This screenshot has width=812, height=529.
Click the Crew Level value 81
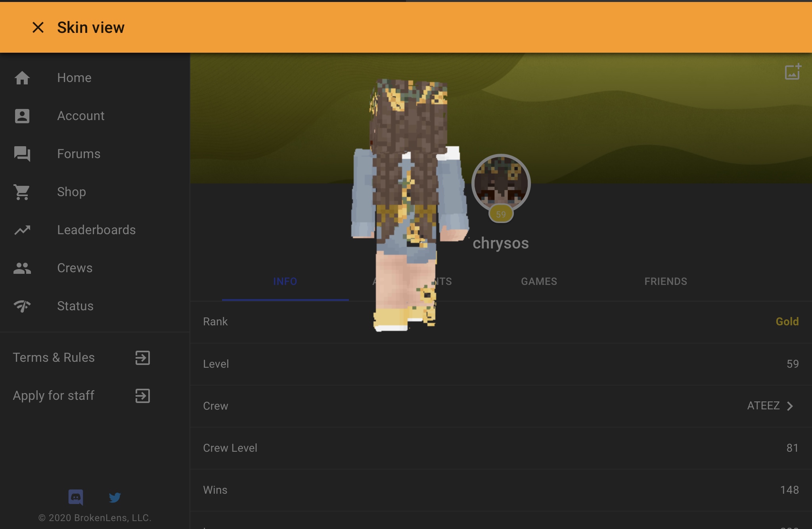pyautogui.click(x=793, y=448)
